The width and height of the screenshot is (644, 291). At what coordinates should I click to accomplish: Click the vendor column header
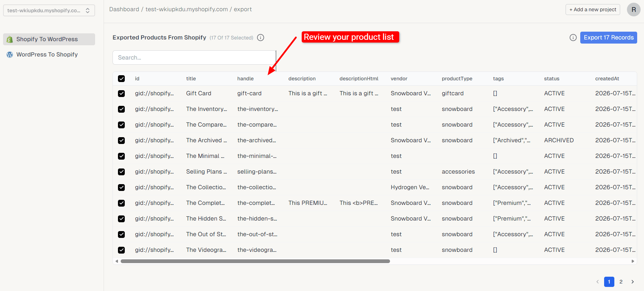[399, 79]
